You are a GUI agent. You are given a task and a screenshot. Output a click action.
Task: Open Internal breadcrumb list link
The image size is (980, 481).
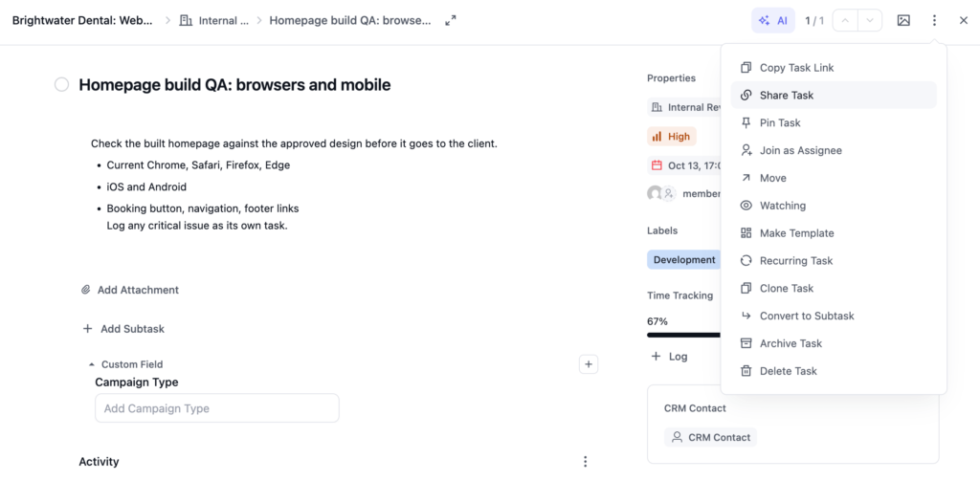click(213, 21)
